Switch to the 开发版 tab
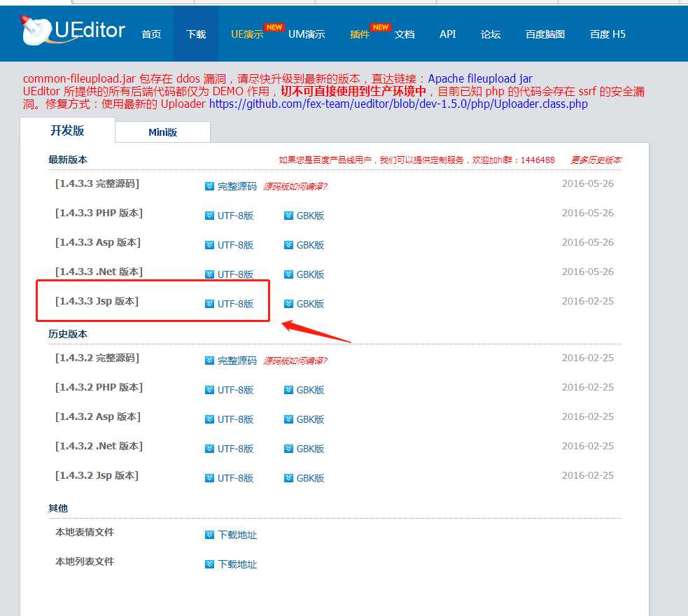The image size is (688, 616). tap(67, 130)
